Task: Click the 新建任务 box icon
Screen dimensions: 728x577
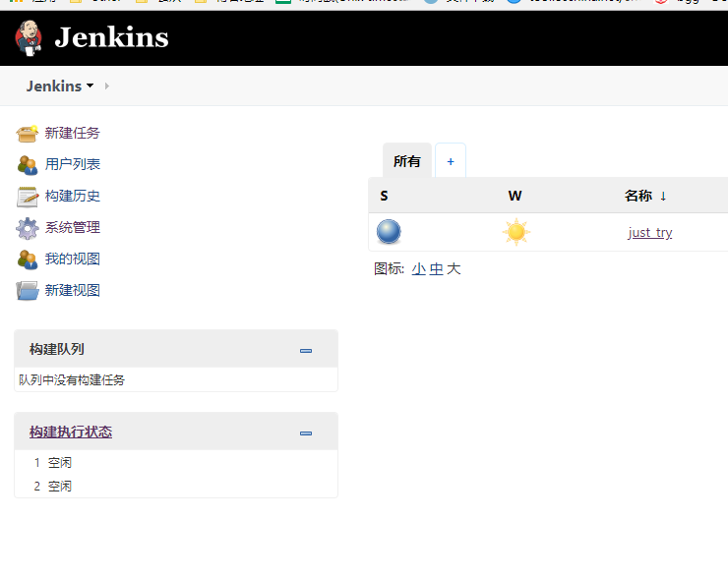Action: (x=27, y=134)
